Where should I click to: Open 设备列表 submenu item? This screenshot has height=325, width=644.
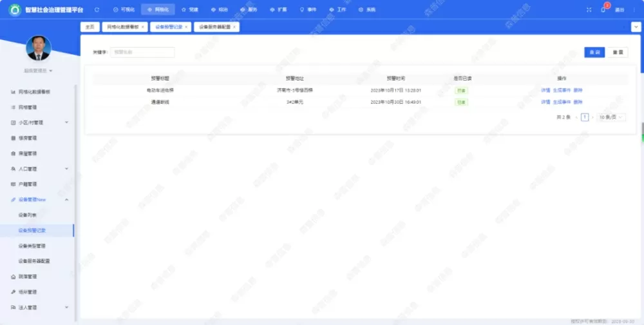point(28,215)
